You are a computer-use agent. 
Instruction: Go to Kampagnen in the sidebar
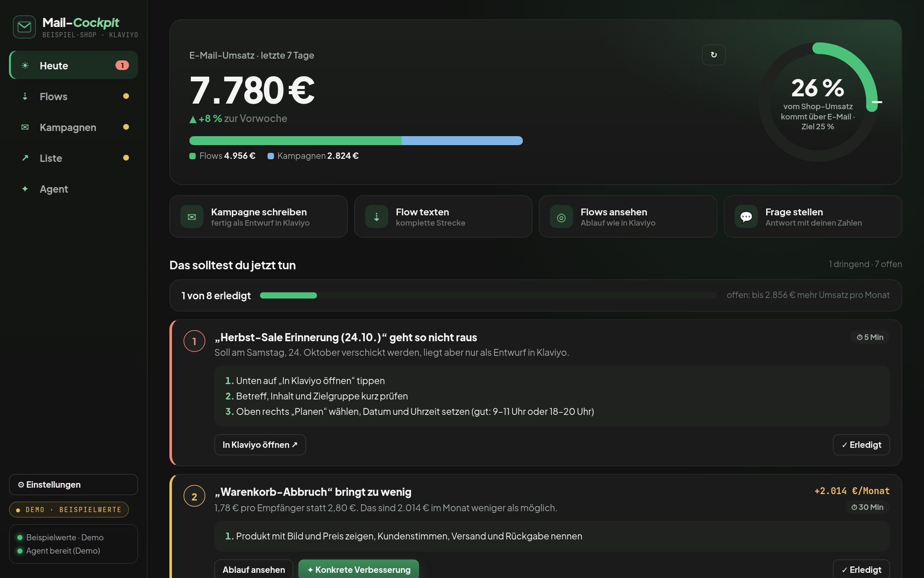tap(74, 127)
